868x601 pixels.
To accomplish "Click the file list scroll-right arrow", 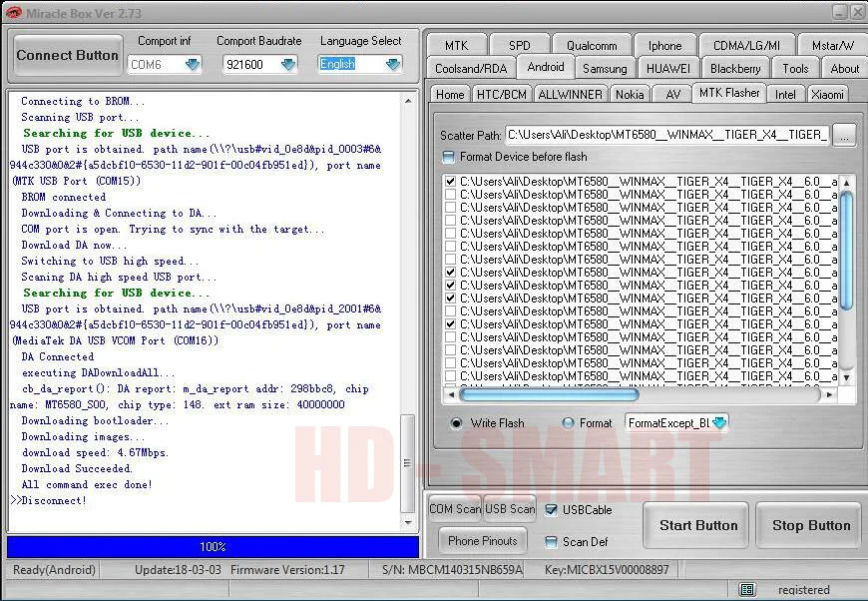I will [x=829, y=394].
